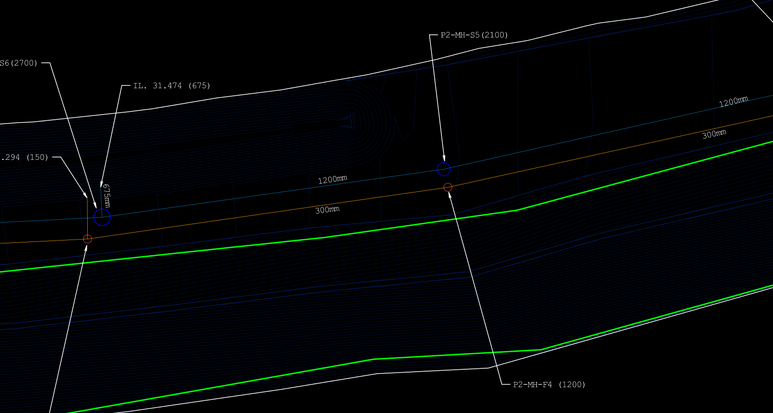Select the .294 (150) invert label
The image size is (773, 413).
pyautogui.click(x=25, y=158)
